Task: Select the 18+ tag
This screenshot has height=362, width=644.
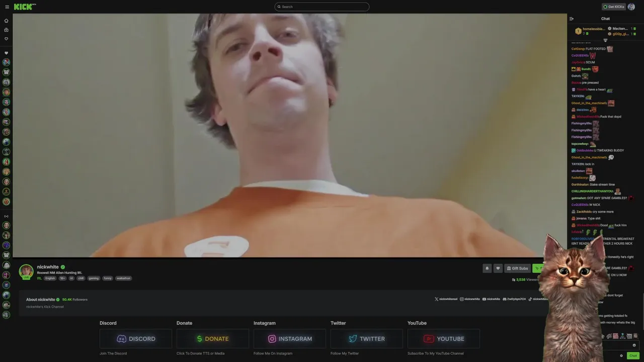Action: tap(63, 278)
